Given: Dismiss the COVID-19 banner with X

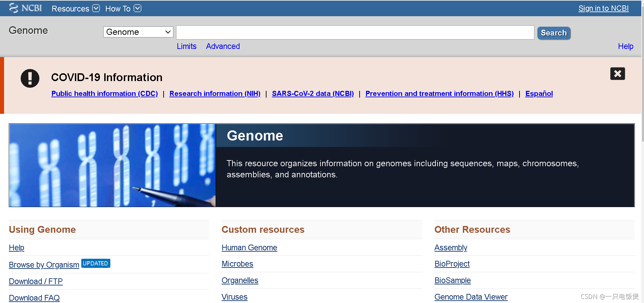Looking at the screenshot, I should 617,74.
